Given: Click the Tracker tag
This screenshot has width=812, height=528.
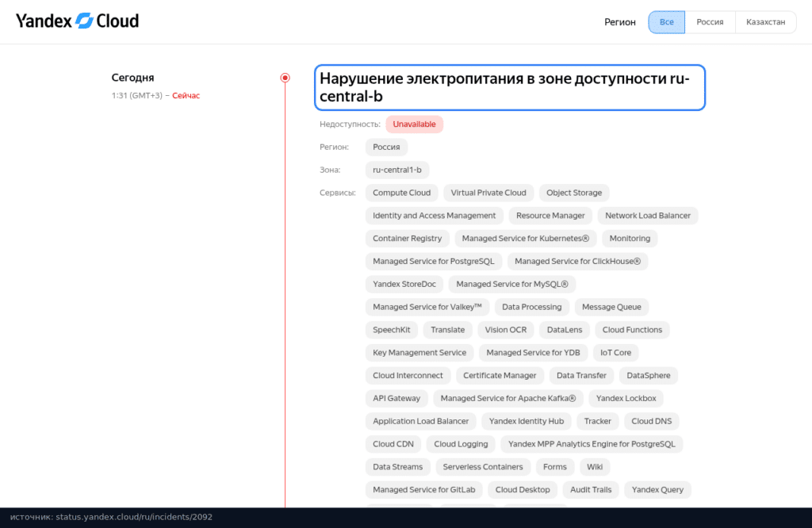Looking at the screenshot, I should click(598, 420).
